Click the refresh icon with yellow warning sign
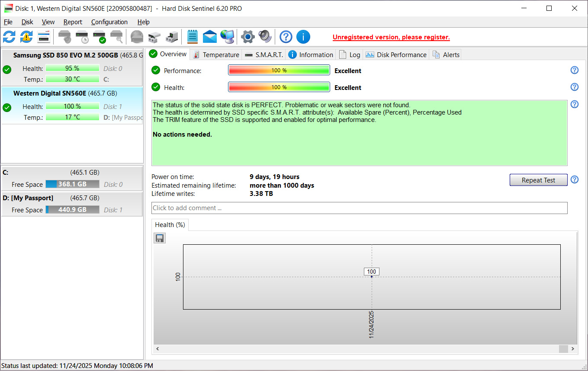This screenshot has height=371, width=588. click(26, 37)
